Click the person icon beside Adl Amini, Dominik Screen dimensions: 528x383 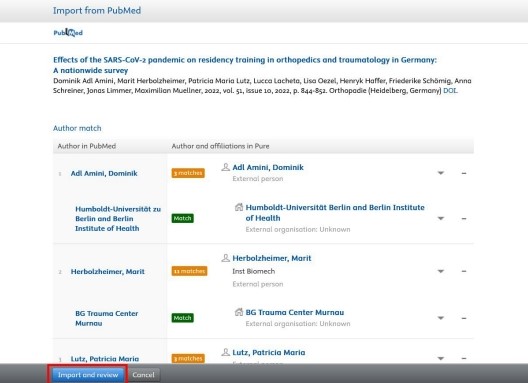pos(226,167)
